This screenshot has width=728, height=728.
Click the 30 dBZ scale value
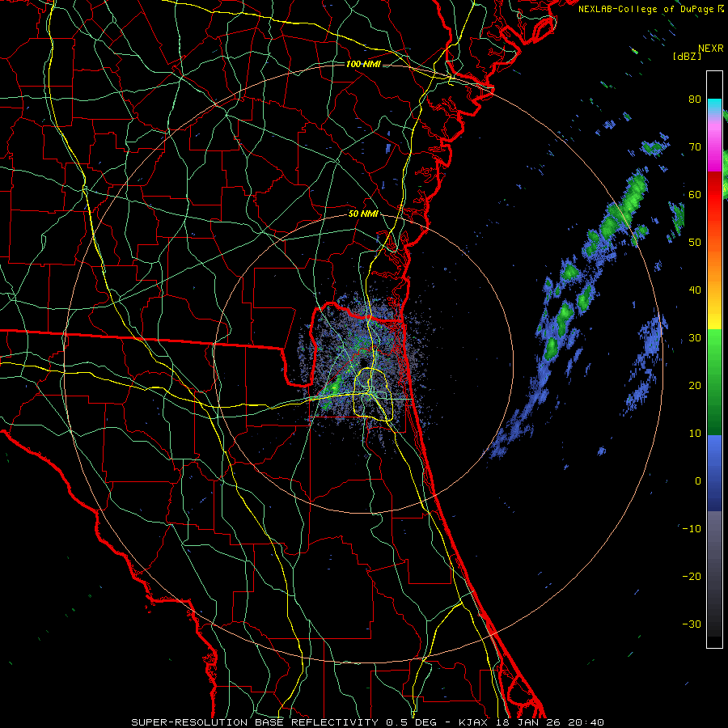695,337
